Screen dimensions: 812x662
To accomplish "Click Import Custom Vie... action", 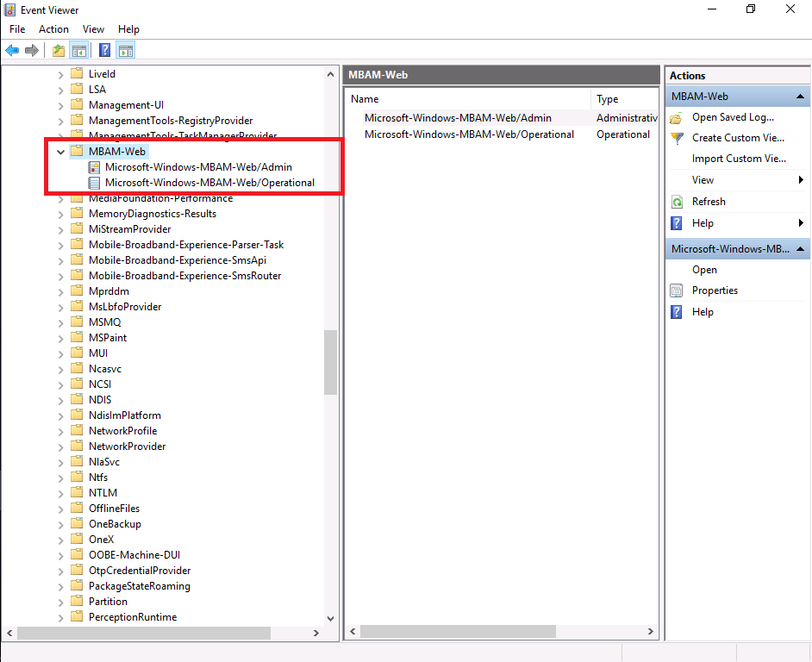I will pyautogui.click(x=739, y=159).
